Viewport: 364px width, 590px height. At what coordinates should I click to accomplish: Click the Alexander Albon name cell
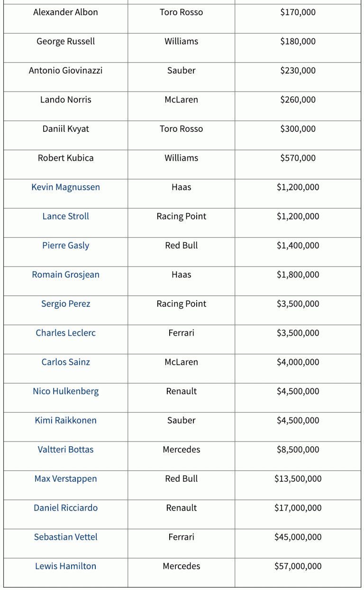click(65, 12)
